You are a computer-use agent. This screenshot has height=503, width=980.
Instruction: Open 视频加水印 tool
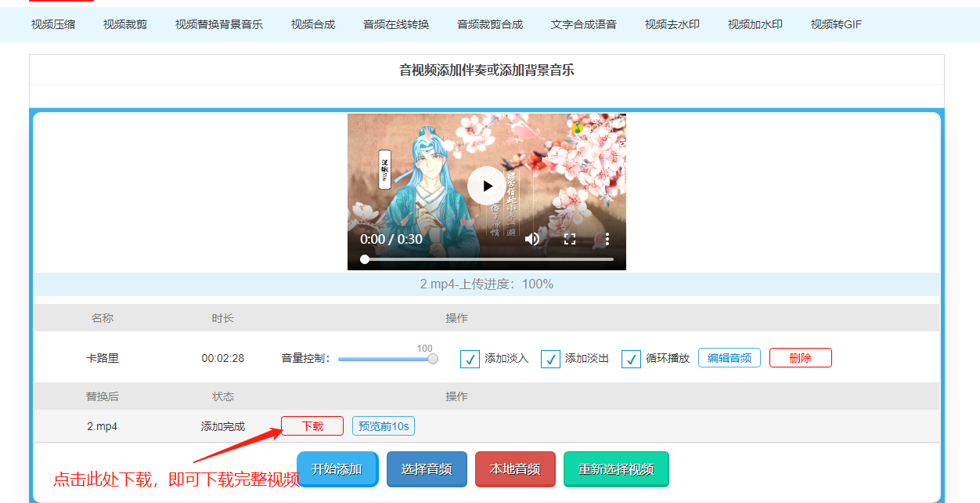click(x=755, y=24)
